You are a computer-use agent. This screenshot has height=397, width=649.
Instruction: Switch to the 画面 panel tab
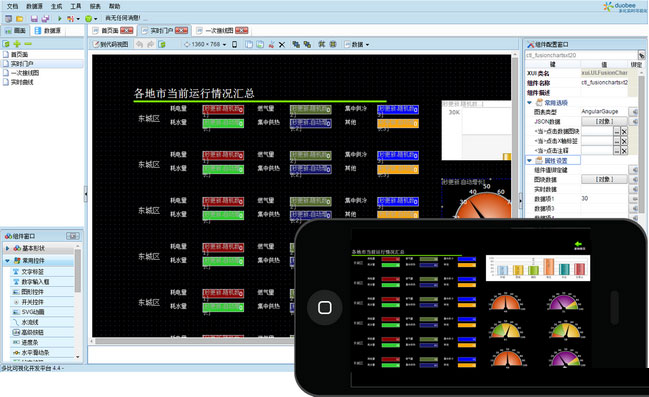(x=15, y=31)
